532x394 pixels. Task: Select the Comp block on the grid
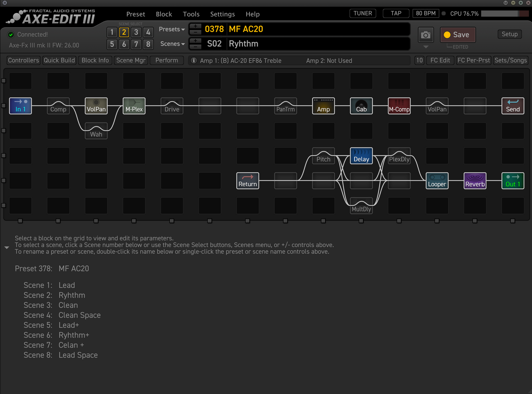click(58, 106)
